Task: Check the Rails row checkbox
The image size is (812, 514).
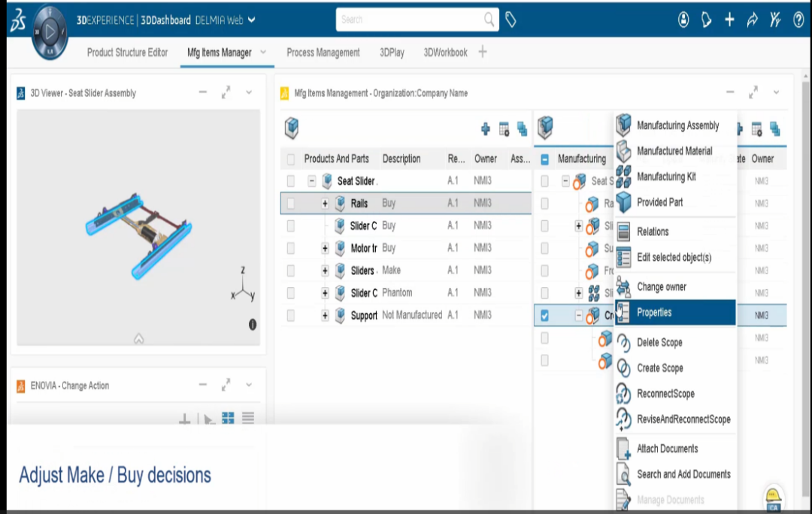Action: pos(290,204)
